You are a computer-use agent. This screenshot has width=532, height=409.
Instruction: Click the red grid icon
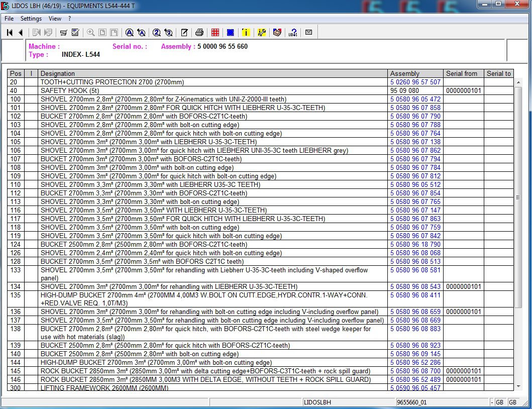pos(215,33)
